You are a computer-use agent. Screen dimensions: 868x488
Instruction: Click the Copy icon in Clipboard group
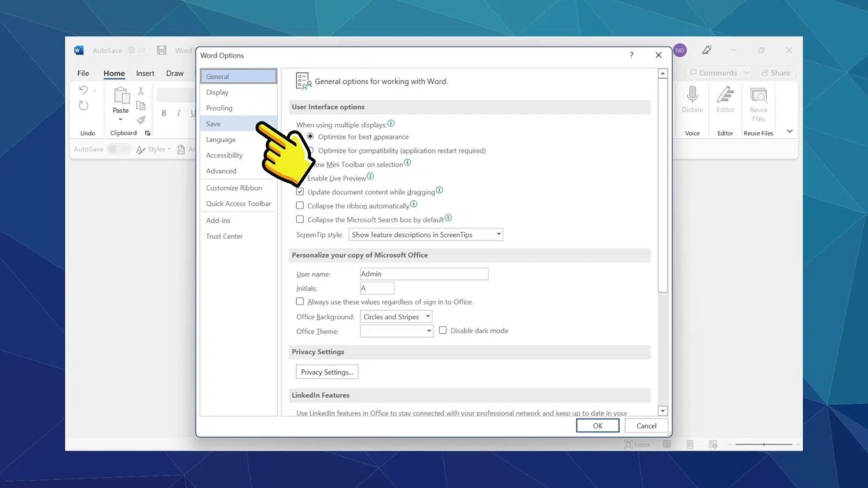tap(141, 105)
